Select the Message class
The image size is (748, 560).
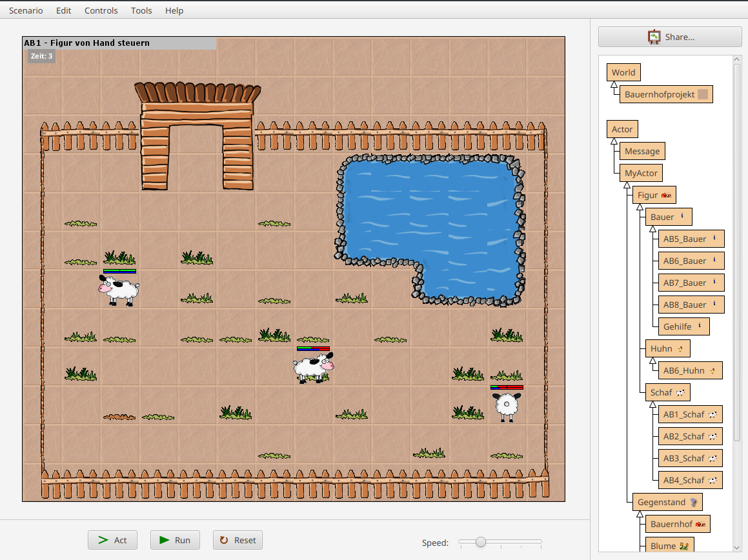click(x=642, y=151)
